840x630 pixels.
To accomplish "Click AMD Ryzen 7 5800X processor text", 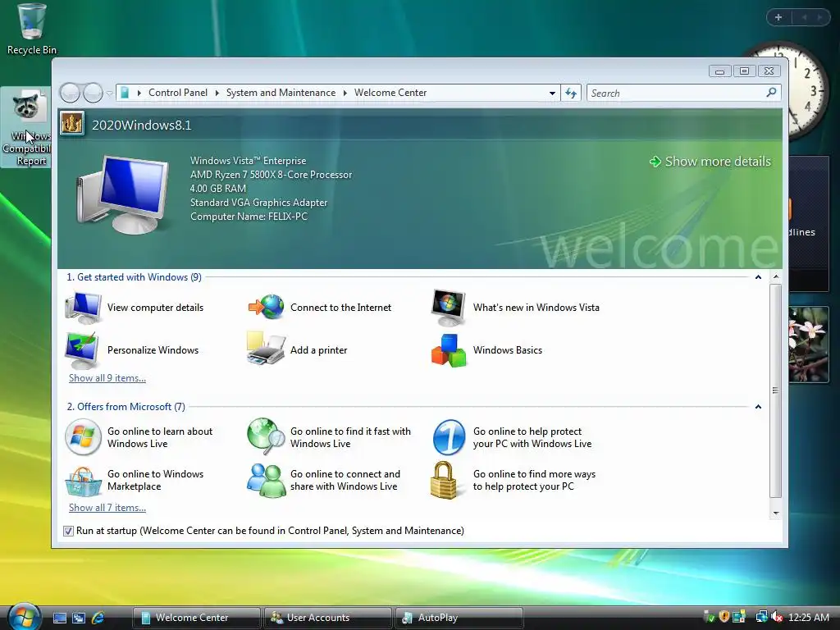I will pos(271,175).
